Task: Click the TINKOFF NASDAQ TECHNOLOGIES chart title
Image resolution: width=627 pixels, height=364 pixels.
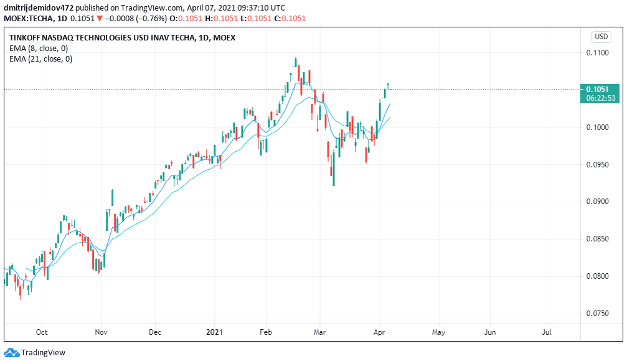Action: pyautogui.click(x=123, y=37)
